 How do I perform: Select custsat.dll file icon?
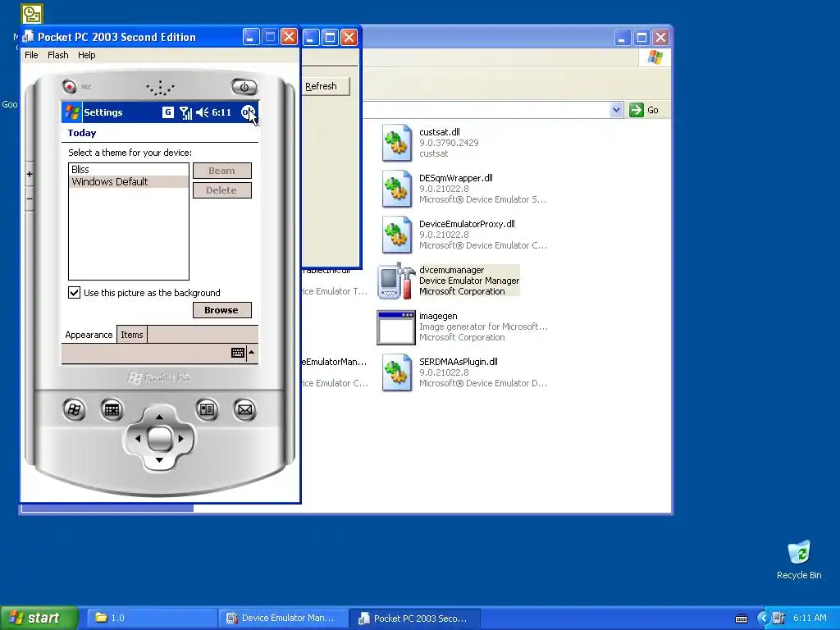(397, 143)
